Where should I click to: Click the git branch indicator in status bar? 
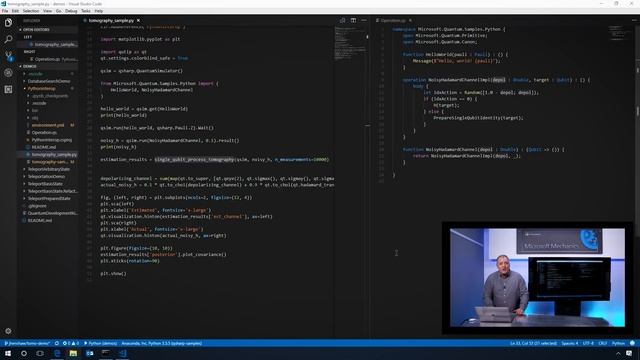27,343
